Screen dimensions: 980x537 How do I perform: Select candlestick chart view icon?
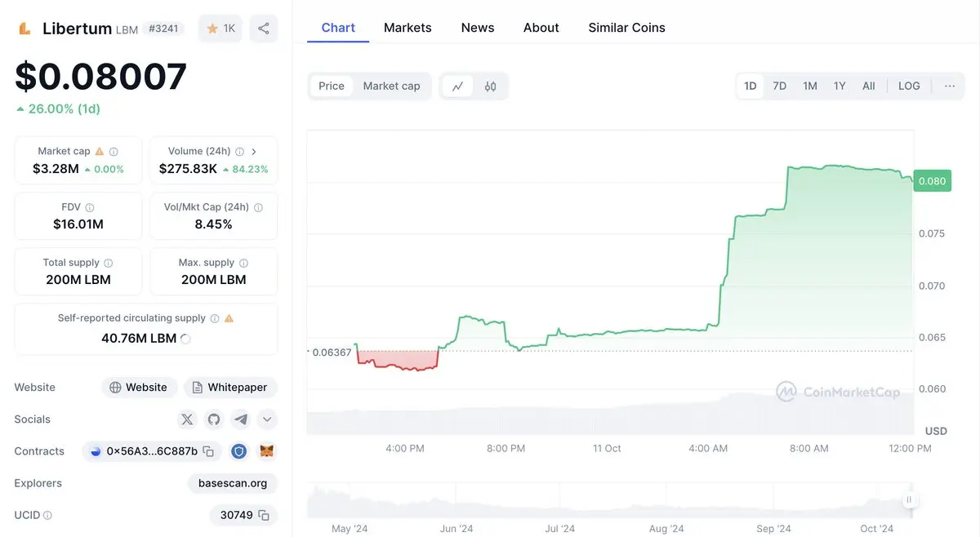click(x=491, y=86)
